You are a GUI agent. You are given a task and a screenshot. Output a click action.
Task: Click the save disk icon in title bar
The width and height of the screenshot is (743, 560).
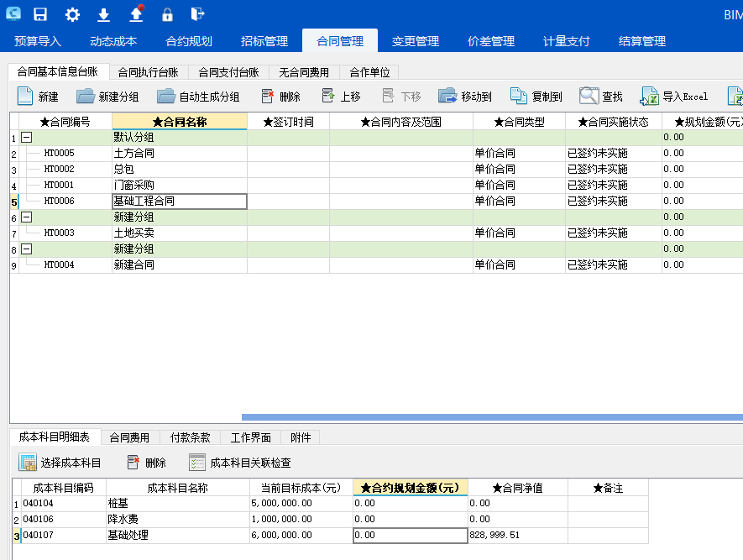40,14
